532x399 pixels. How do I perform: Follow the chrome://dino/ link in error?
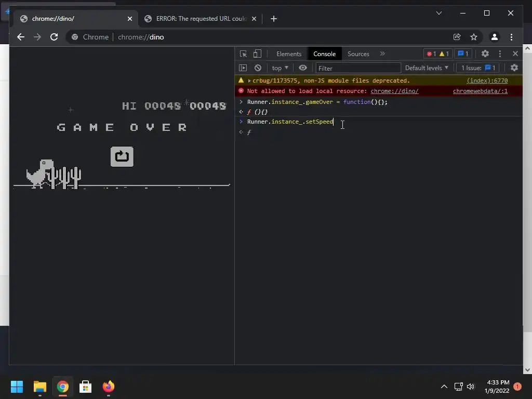point(394,91)
